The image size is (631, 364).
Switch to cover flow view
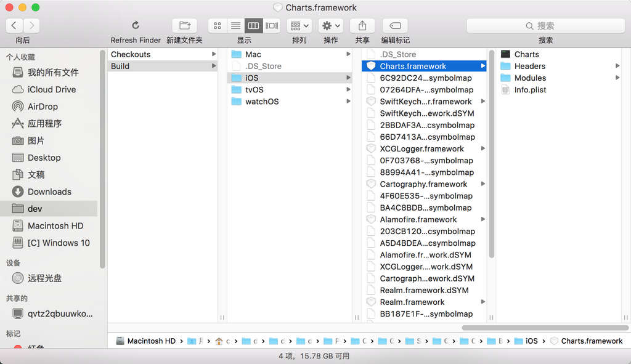click(x=272, y=26)
